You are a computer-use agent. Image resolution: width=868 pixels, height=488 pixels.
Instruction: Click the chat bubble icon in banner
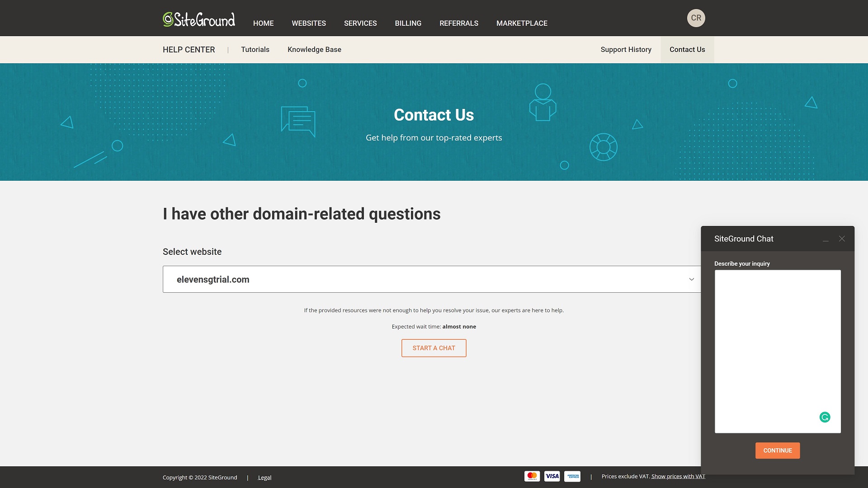tap(297, 122)
